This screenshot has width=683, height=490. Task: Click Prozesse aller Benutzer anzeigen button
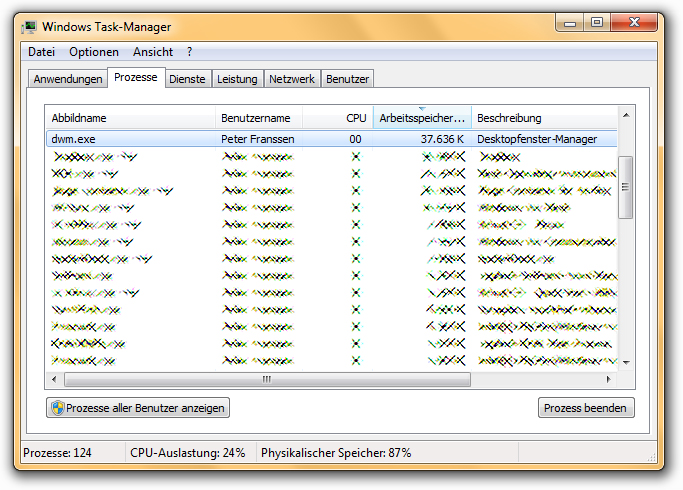(138, 408)
